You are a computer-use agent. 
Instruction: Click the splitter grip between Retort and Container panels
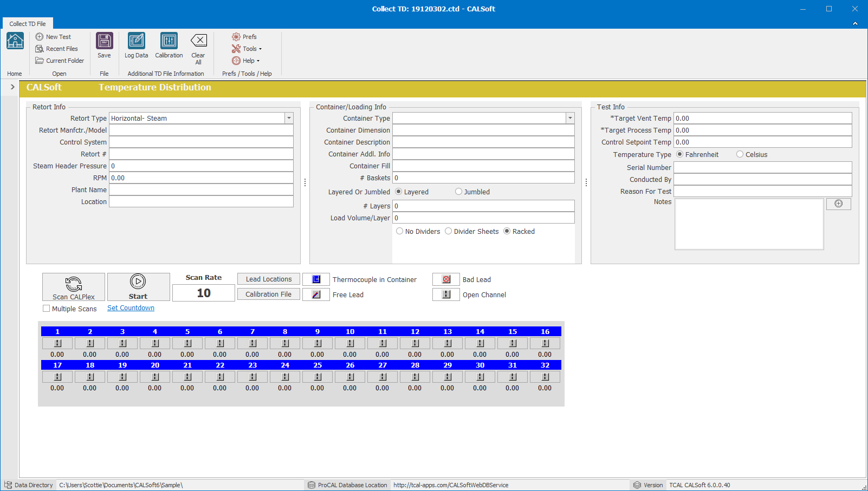tap(305, 182)
